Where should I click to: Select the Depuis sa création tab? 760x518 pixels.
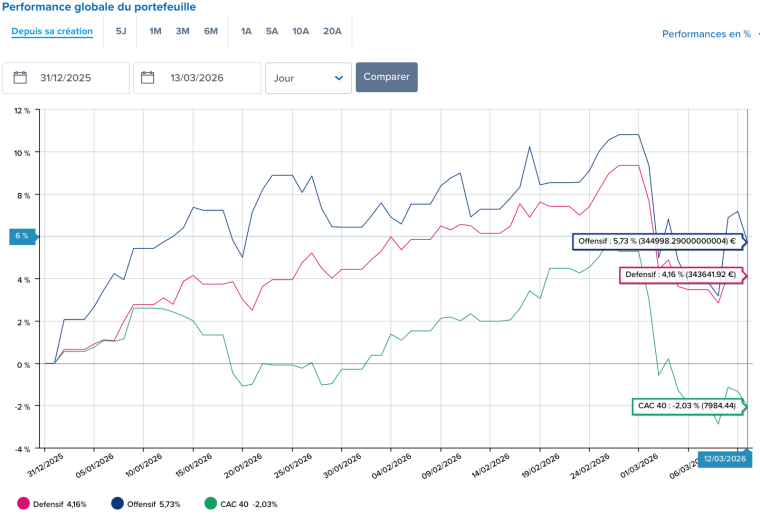52,31
